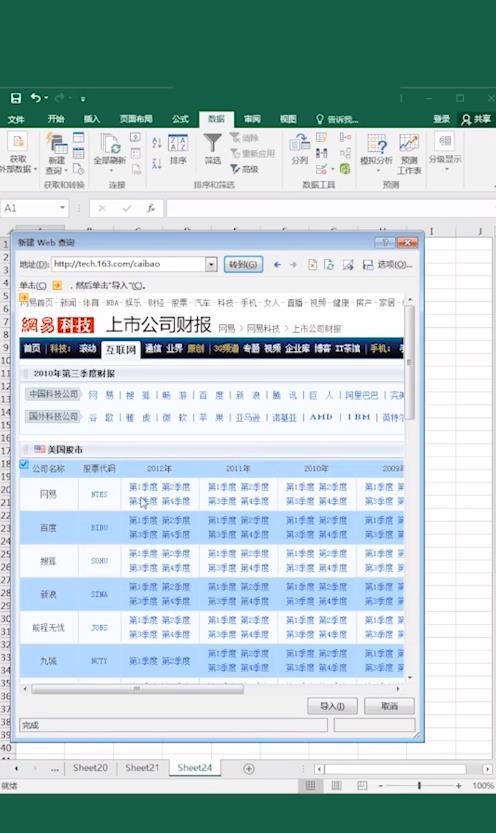
Task: Click Text to Columns (分列)
Action: (300, 149)
